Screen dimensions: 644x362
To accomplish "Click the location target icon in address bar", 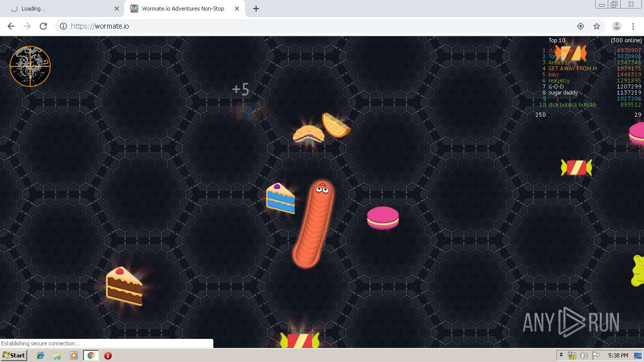I will click(581, 26).
